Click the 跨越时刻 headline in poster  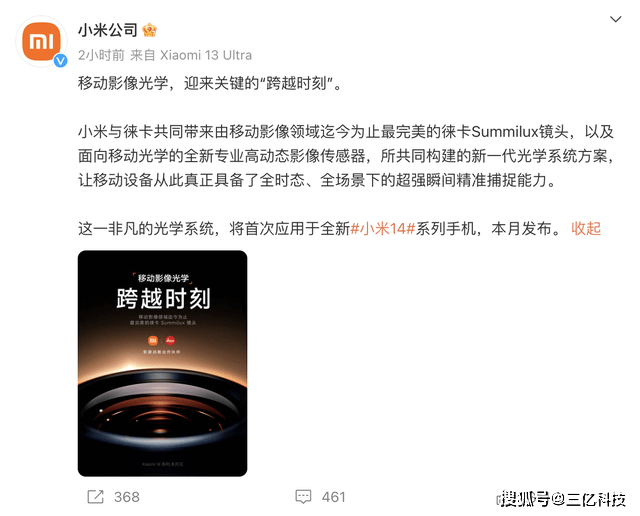163,298
